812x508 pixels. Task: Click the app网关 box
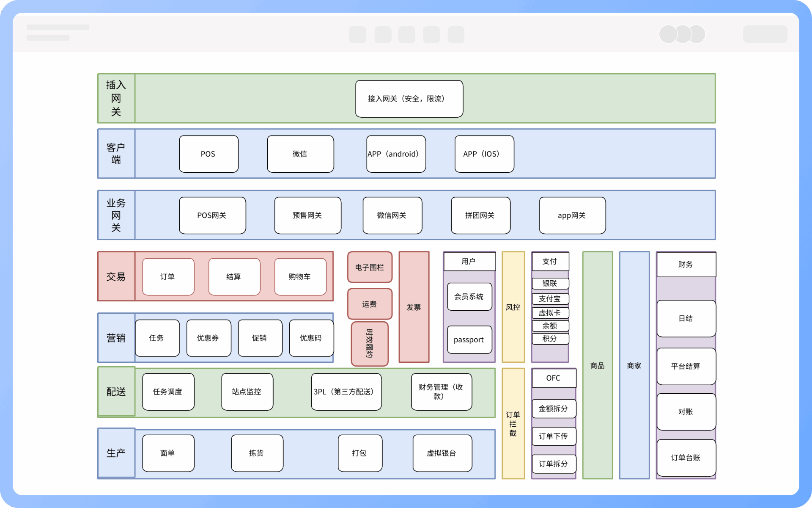click(572, 215)
